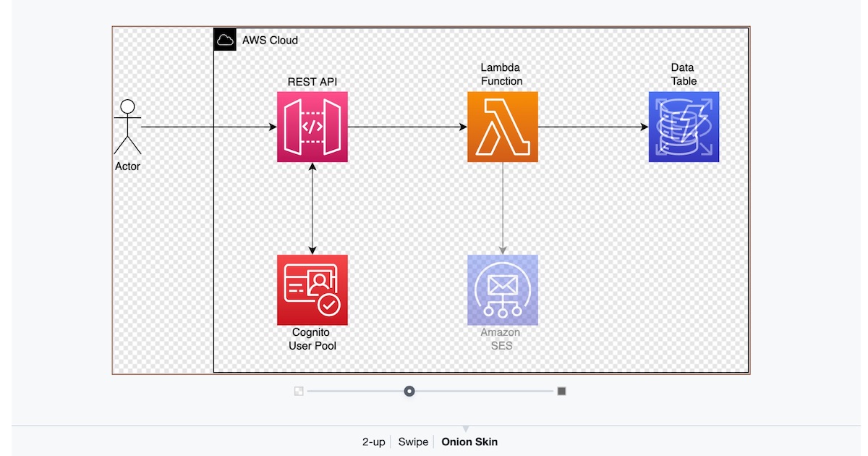This screenshot has height=456, width=868.
Task: Select the Lambda Function icon
Action: tap(502, 127)
